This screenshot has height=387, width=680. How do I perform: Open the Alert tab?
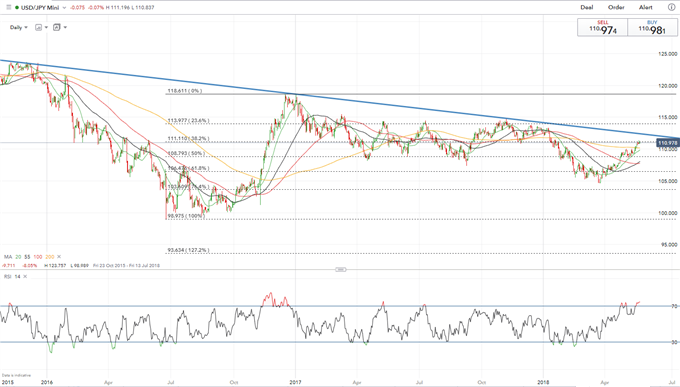645,7
